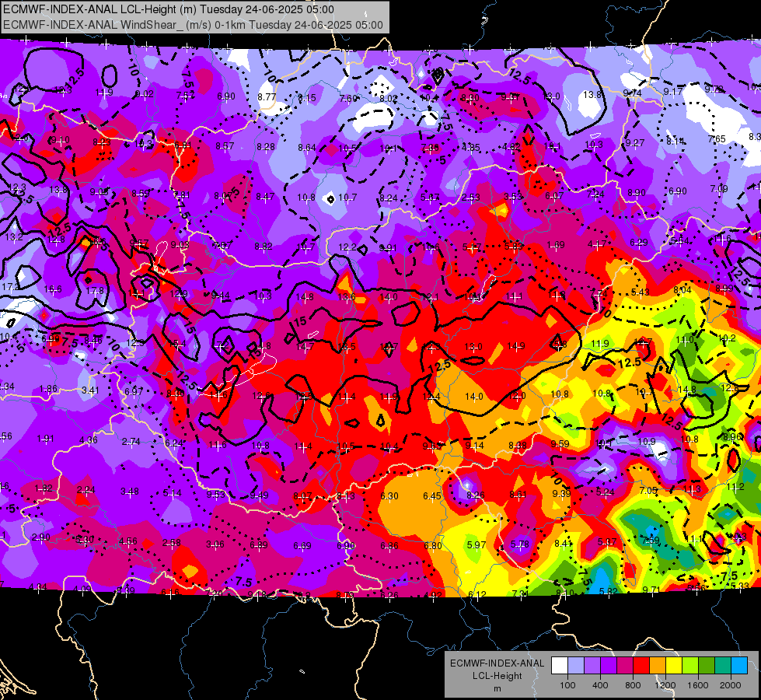Click the grid value '5.97'
The image size is (761, 700).
click(476, 544)
